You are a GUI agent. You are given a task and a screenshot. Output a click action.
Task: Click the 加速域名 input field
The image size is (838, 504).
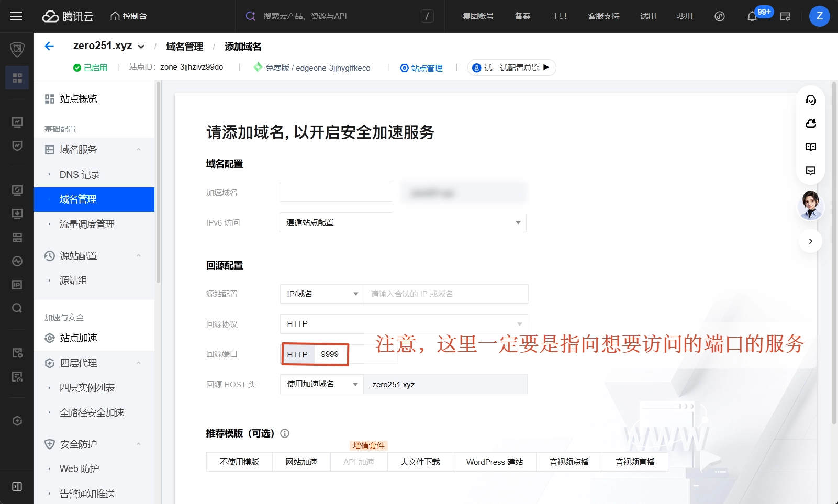point(336,193)
